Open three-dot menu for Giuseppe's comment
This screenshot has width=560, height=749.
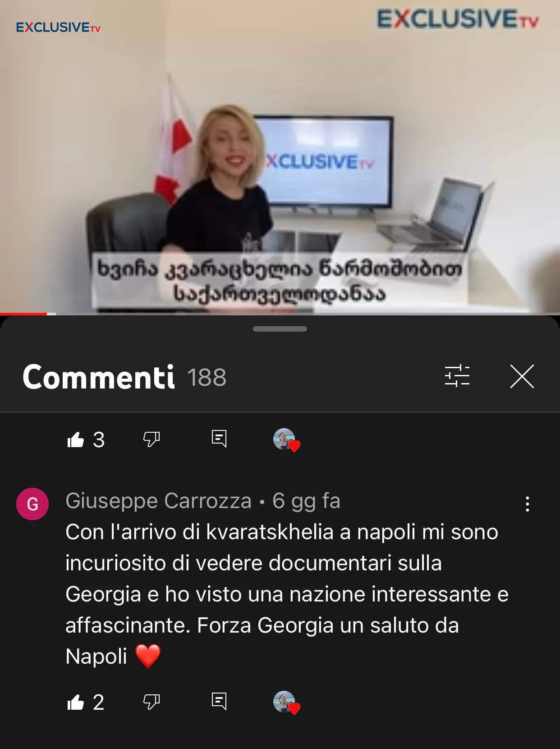click(527, 504)
